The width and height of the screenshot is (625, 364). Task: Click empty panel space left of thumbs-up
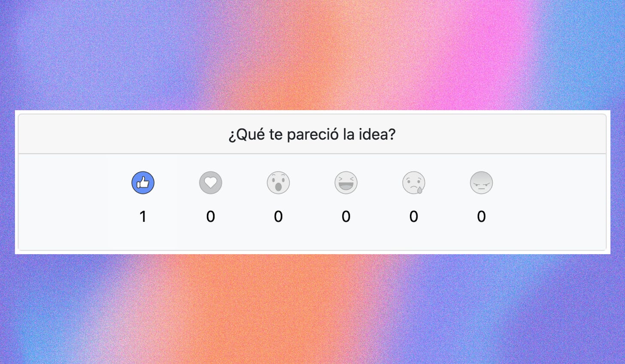(x=64, y=202)
